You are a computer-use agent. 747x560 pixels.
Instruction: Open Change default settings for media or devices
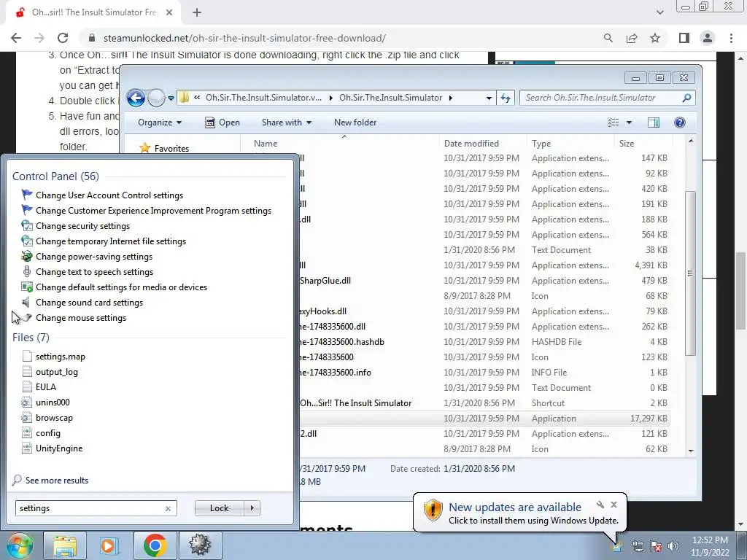tap(121, 287)
